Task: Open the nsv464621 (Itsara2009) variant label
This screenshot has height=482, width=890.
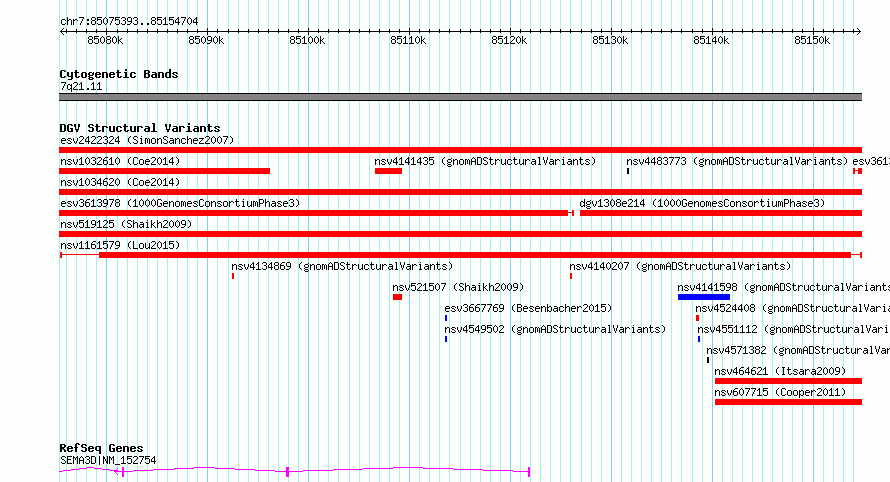Action: (780, 371)
